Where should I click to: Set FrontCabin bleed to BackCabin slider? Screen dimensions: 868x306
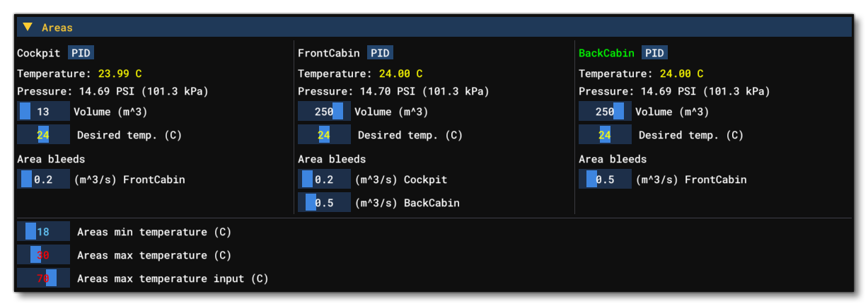[324, 203]
